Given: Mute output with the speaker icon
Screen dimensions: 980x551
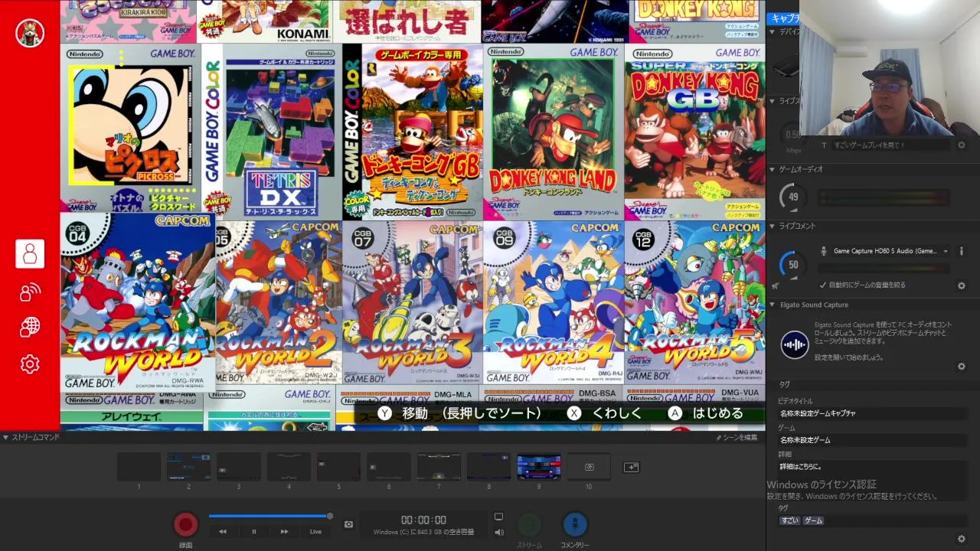Looking at the screenshot, I should (498, 533).
